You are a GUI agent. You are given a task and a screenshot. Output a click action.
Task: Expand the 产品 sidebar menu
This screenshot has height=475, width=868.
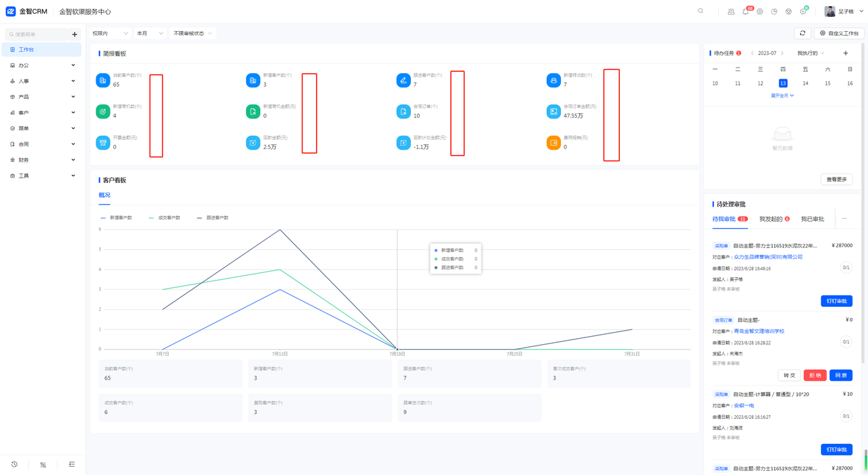pos(42,97)
